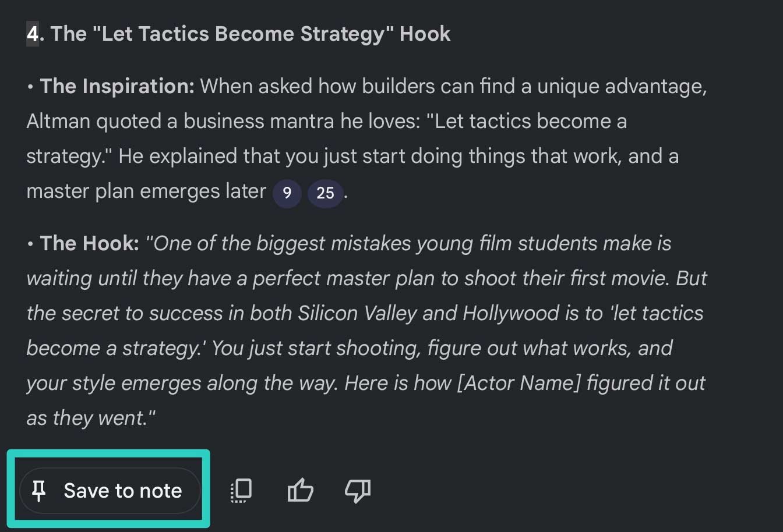The width and height of the screenshot is (783, 532).
Task: Click the word "Altman" in the paragraph
Action: coord(58,121)
